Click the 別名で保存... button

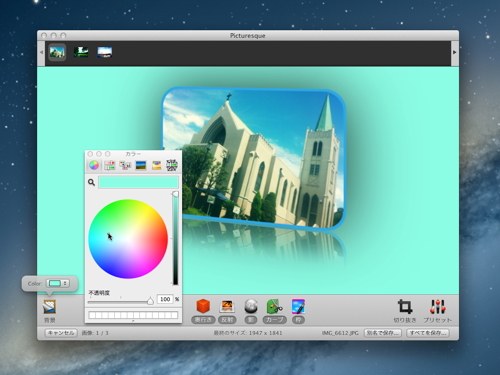tap(383, 333)
